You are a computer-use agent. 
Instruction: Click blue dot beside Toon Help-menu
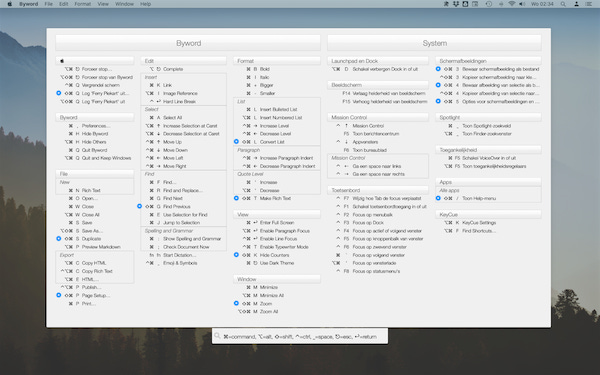click(438, 198)
